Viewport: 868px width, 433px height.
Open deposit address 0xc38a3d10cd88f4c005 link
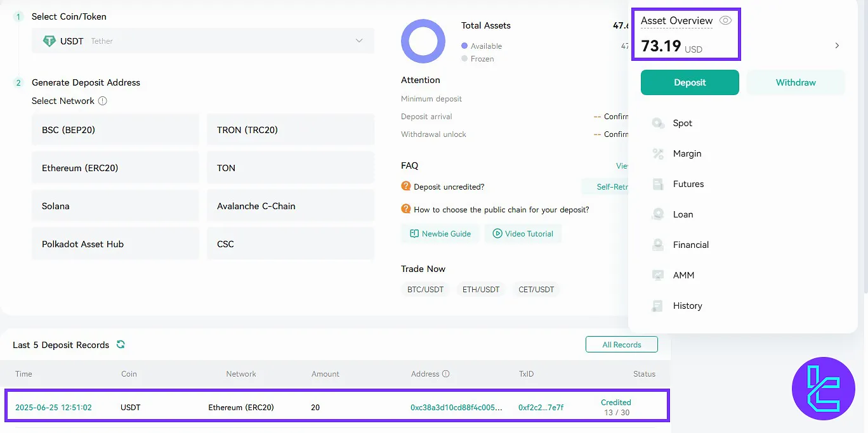(x=456, y=408)
